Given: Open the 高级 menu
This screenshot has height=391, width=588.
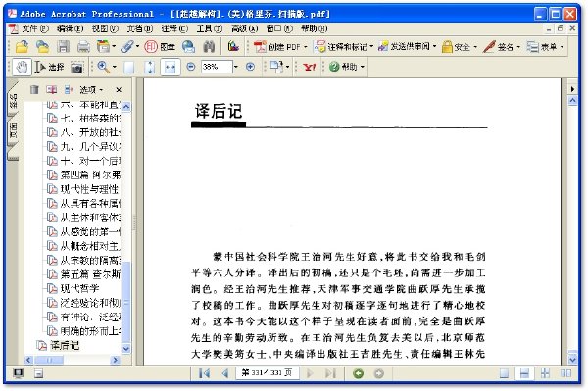Looking at the screenshot, I should [x=244, y=28].
